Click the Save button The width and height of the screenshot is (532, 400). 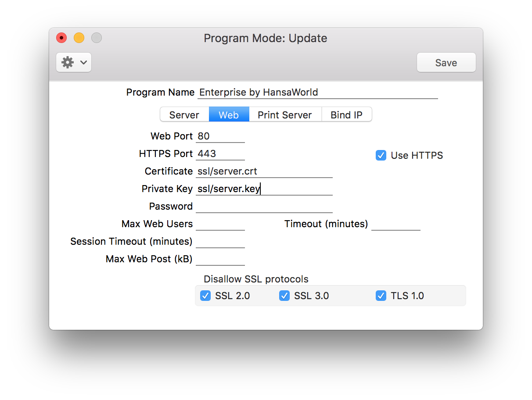tap(446, 63)
